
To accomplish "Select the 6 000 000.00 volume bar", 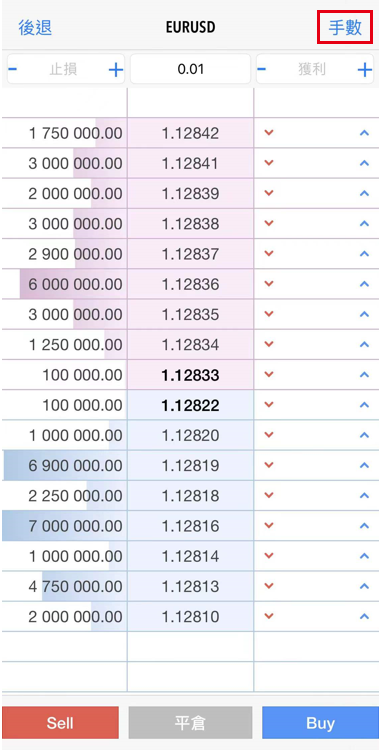I will (73, 284).
